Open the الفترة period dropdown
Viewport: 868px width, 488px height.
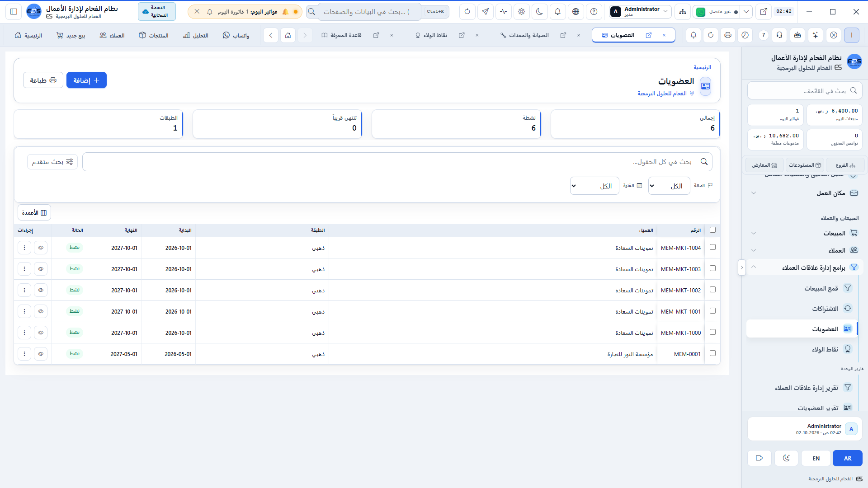click(594, 186)
